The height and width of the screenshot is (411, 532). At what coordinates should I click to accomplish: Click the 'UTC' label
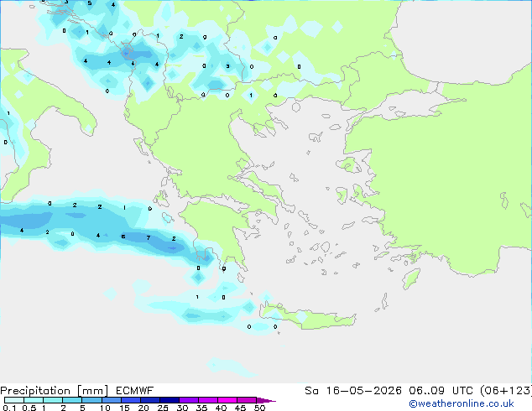coord(463,391)
